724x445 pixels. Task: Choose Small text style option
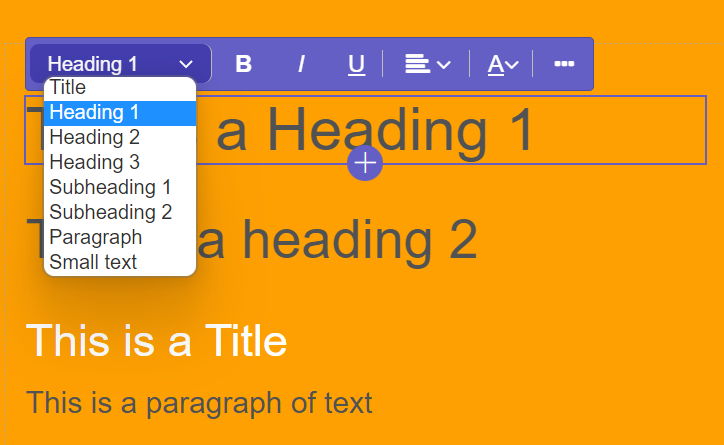120,262
